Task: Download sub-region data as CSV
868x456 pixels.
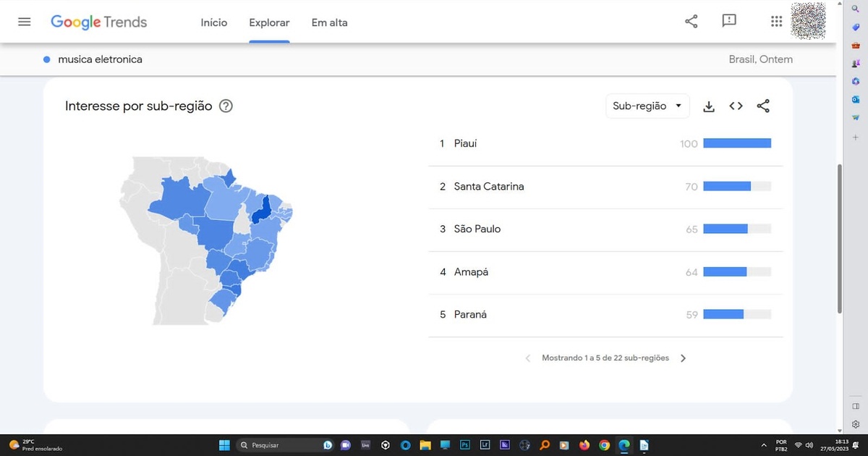Action: pyautogui.click(x=709, y=106)
